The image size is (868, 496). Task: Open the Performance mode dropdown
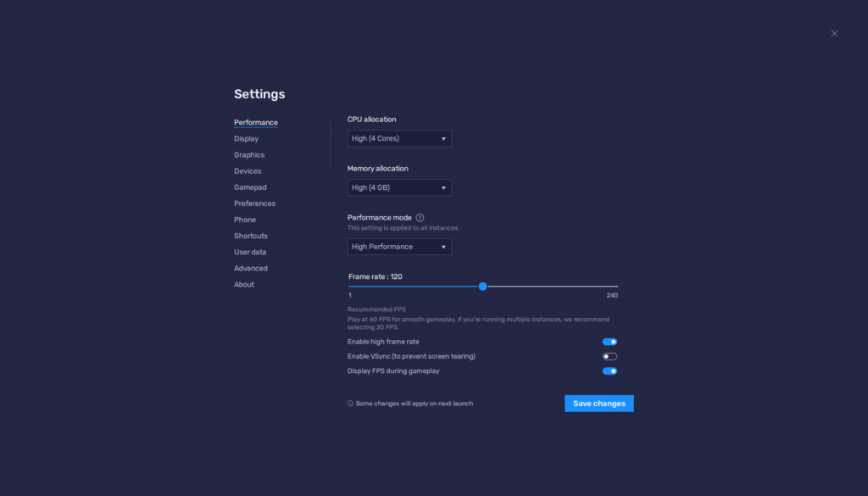[x=399, y=247]
